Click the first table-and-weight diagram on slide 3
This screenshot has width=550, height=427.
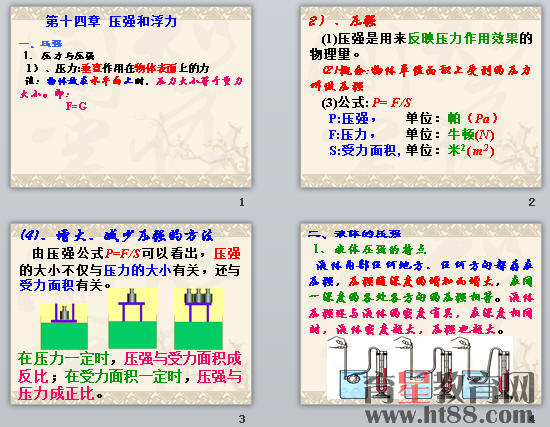[64, 326]
